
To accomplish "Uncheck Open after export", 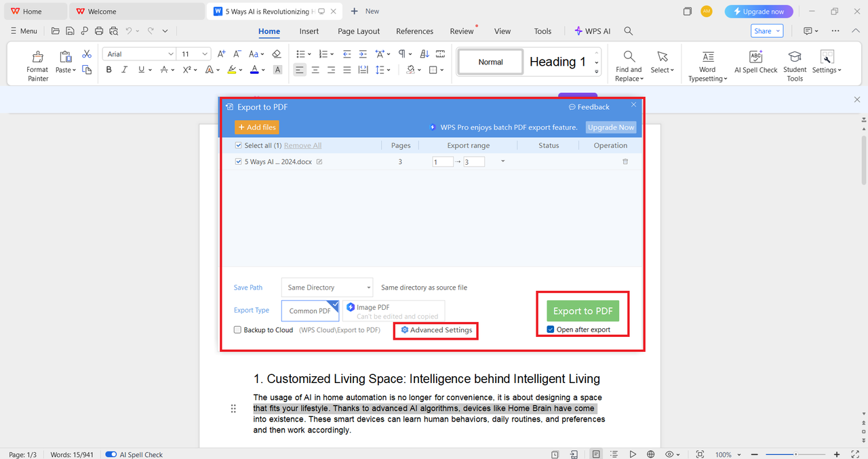I will [x=551, y=330].
